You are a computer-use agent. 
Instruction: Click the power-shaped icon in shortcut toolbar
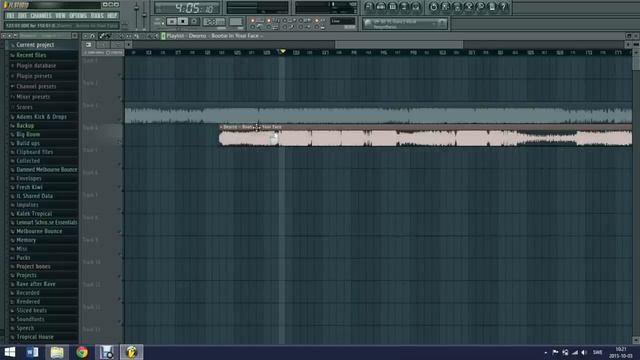[433, 7]
